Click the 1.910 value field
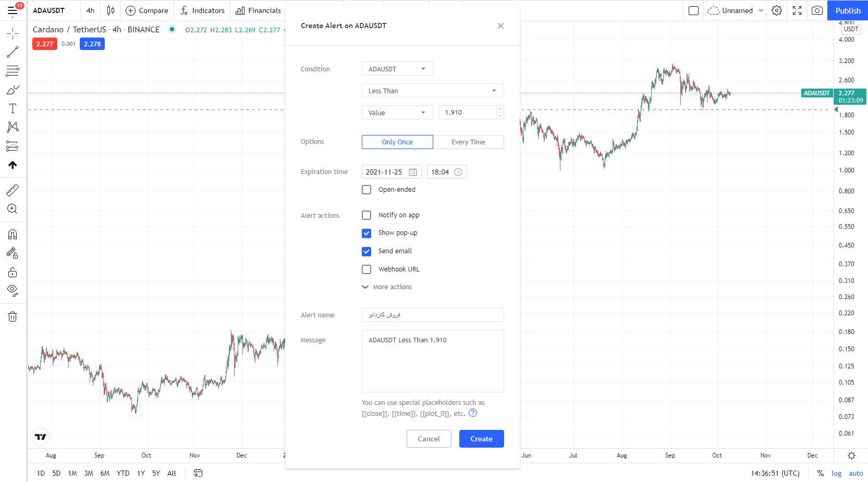The height and width of the screenshot is (482, 868). pyautogui.click(x=468, y=113)
